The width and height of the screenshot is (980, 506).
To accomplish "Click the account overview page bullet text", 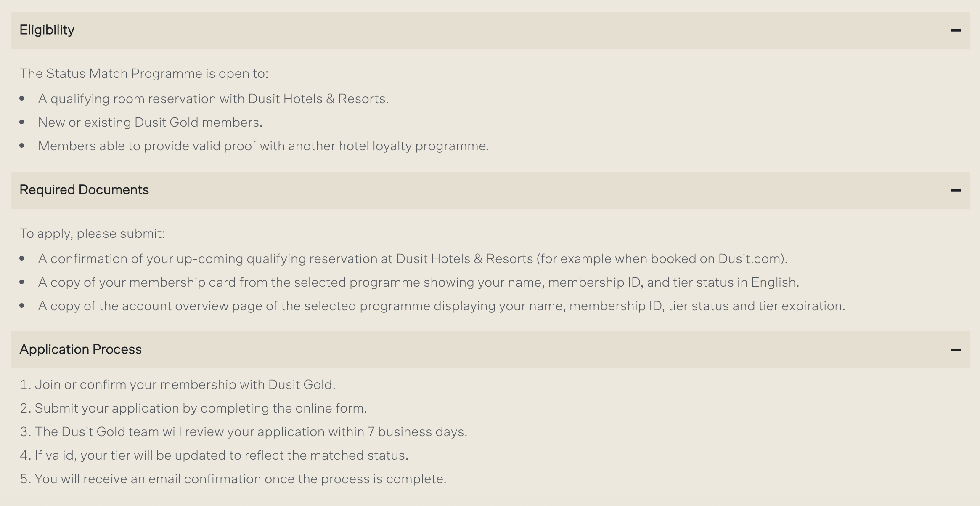I will pyautogui.click(x=442, y=306).
